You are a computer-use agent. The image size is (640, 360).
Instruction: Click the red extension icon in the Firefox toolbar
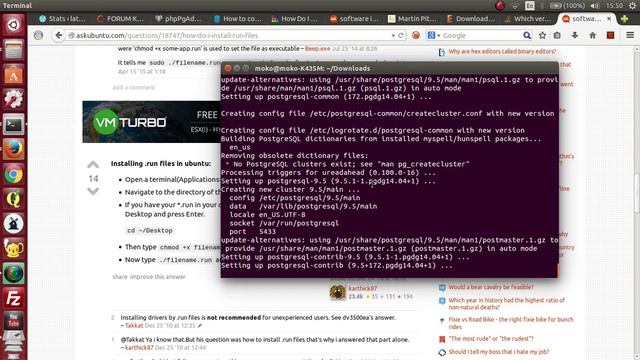610,36
